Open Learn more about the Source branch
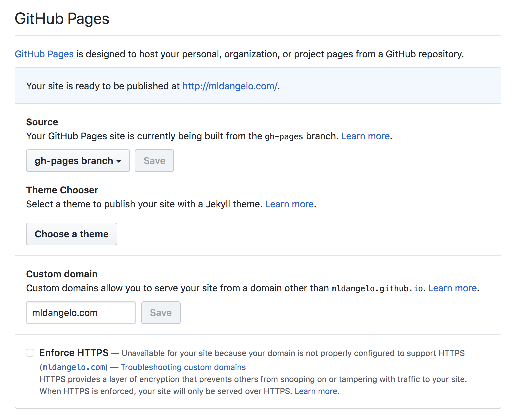516x420 pixels. coord(365,136)
